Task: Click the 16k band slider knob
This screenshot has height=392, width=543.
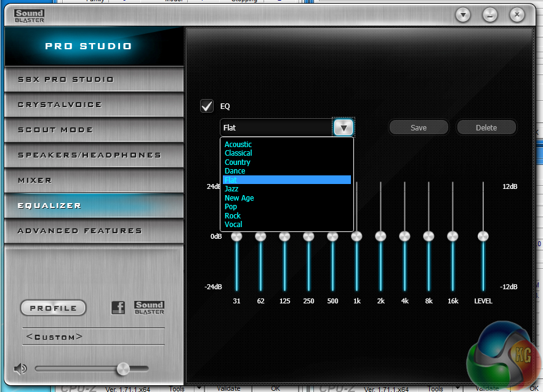Action: 452,236
